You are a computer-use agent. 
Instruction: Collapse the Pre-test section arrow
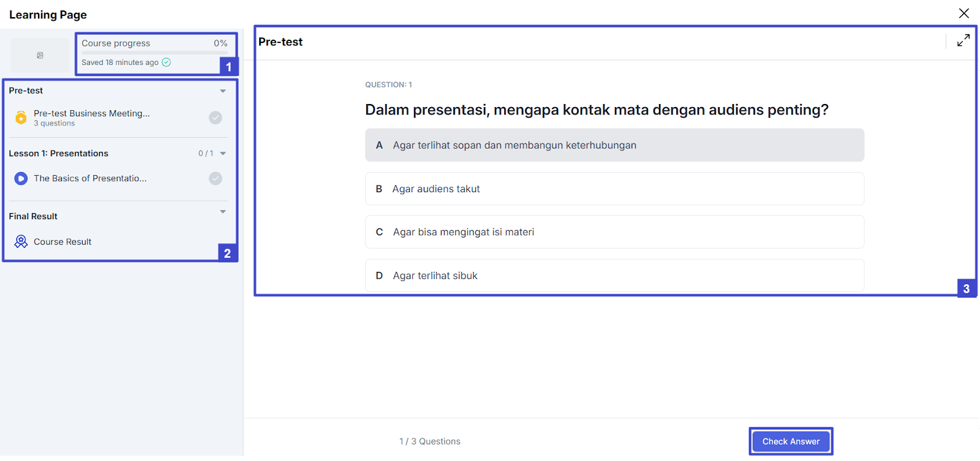(223, 91)
